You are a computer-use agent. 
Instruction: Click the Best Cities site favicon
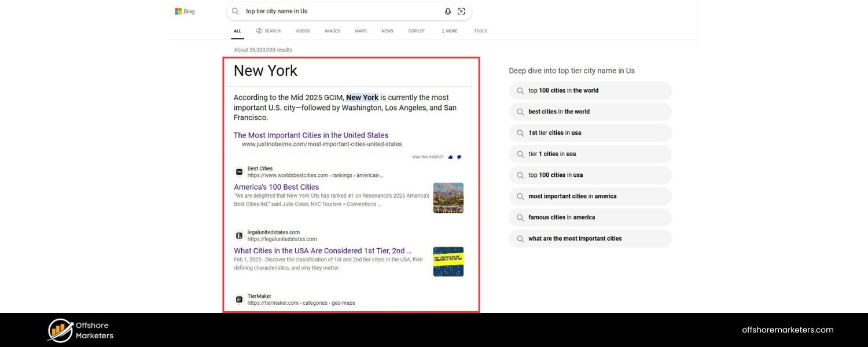click(x=239, y=171)
